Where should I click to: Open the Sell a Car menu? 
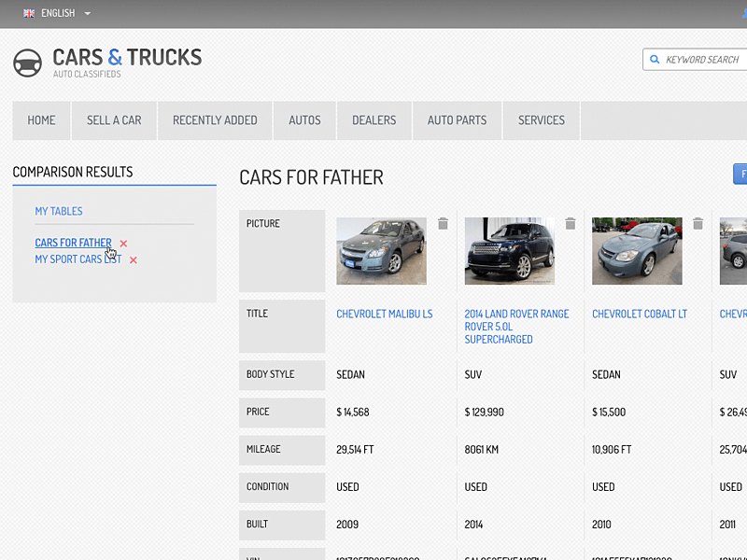pyautogui.click(x=114, y=120)
